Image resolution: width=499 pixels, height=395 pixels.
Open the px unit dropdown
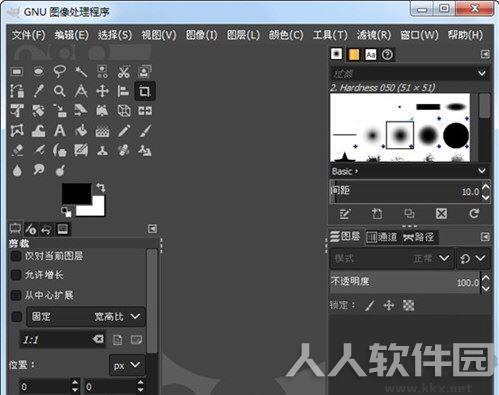(127, 365)
